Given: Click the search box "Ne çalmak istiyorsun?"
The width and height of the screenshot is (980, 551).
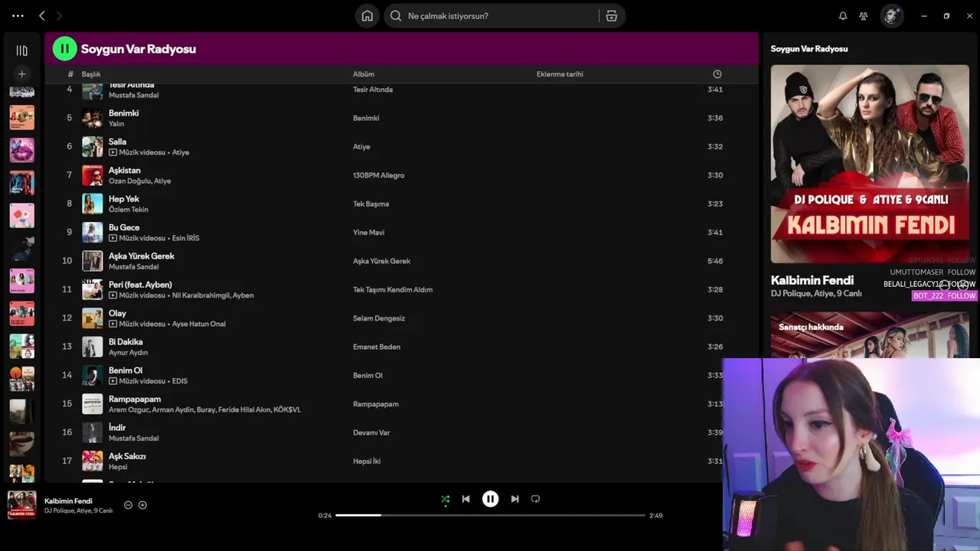Looking at the screenshot, I should [492, 16].
